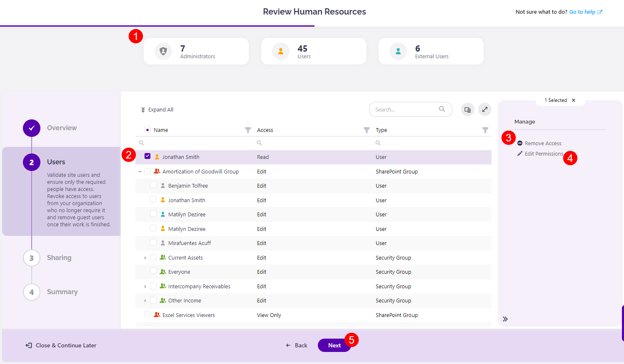The image size is (624, 364).
Task: Open the filter icon on the Name column
Action: [248, 130]
